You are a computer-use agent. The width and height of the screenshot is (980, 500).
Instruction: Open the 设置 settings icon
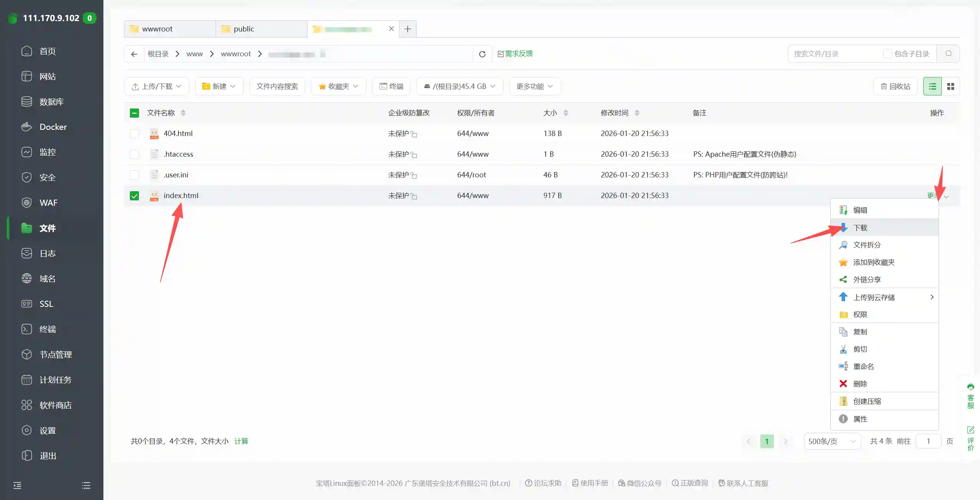coord(26,430)
